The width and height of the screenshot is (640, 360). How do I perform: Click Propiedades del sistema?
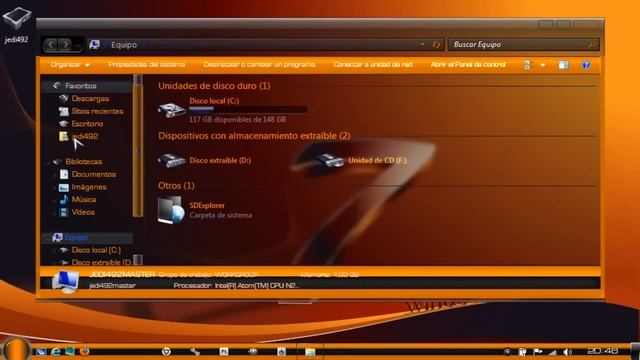(147, 64)
